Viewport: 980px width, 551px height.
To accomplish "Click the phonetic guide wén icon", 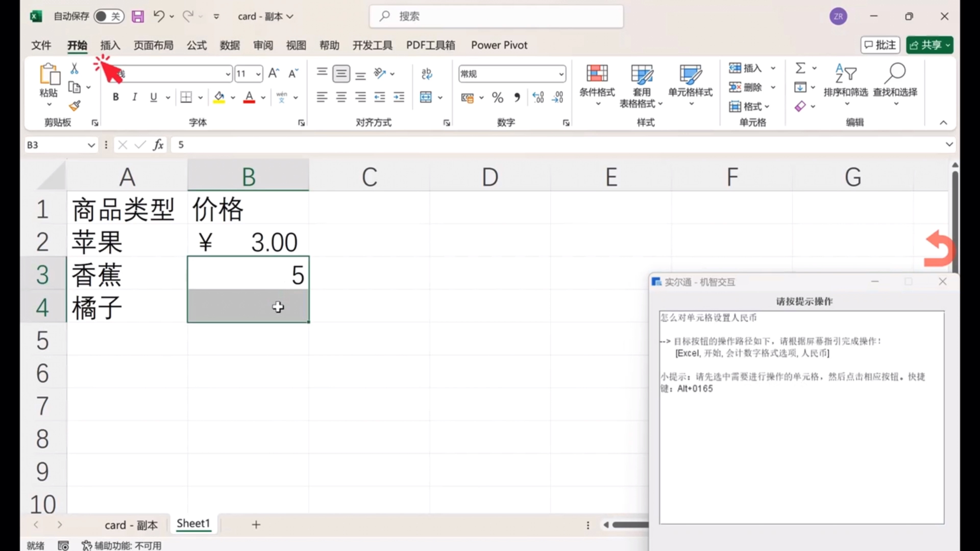I will 282,97.
